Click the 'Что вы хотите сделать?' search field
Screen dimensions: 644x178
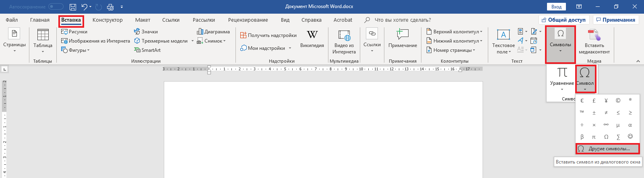402,20
